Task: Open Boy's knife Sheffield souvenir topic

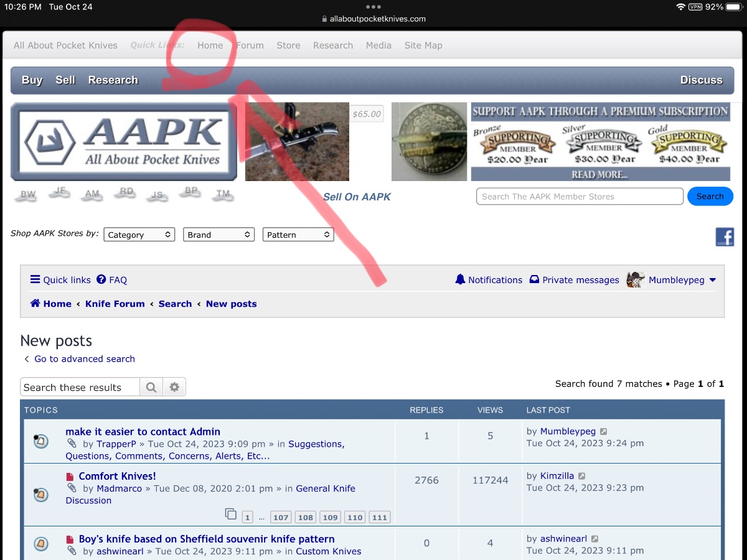Action: click(207, 539)
